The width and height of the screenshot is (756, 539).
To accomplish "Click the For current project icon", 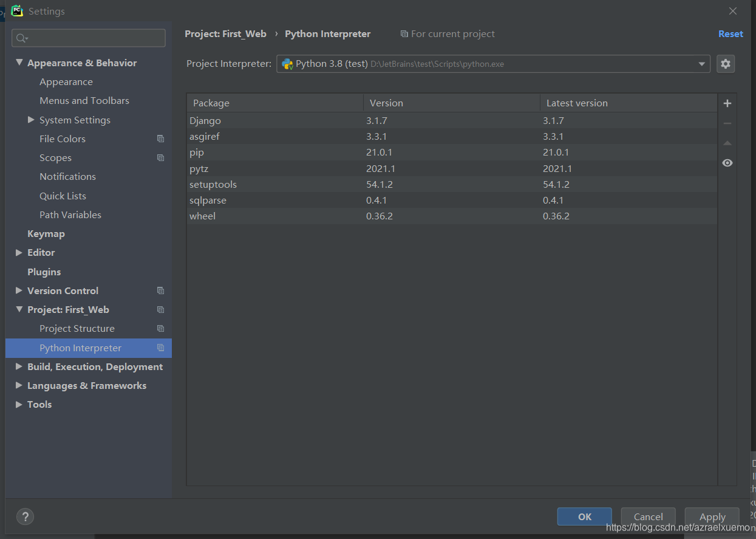I will tap(404, 34).
